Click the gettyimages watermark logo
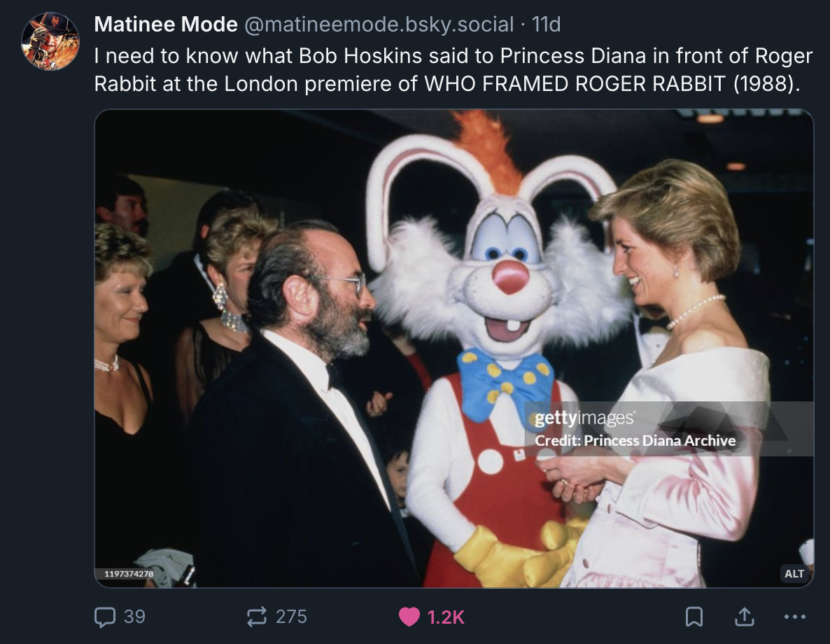Image resolution: width=830 pixels, height=644 pixels. point(584,419)
